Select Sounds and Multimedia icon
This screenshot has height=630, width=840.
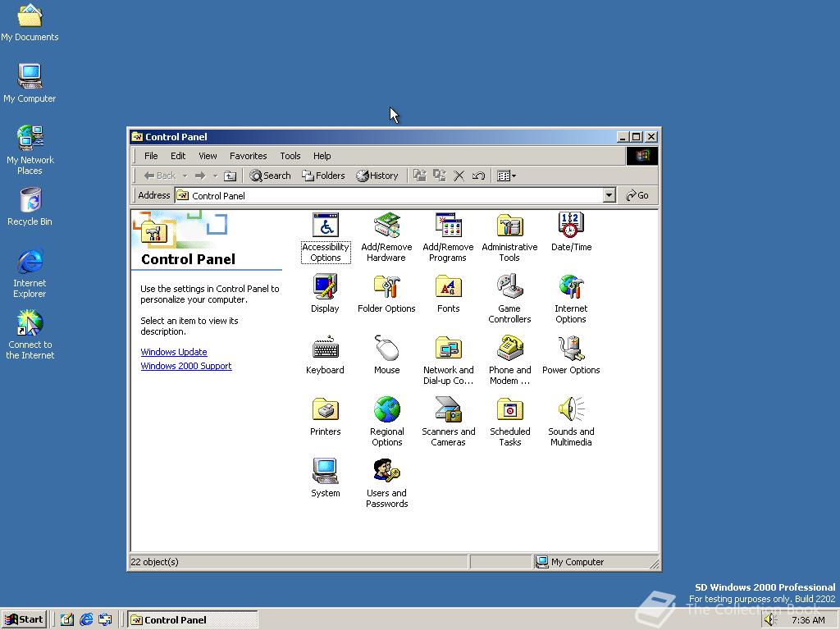tap(571, 422)
